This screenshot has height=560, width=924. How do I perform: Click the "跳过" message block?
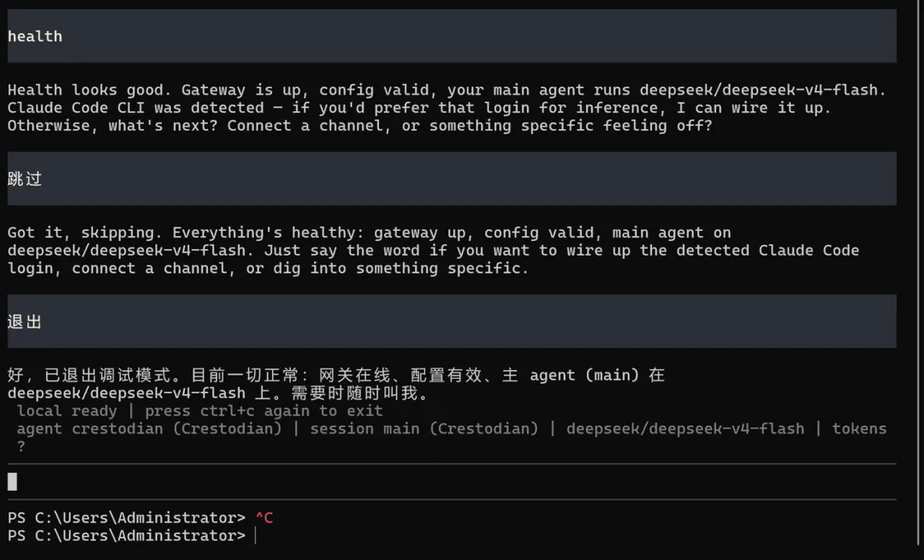click(x=452, y=179)
